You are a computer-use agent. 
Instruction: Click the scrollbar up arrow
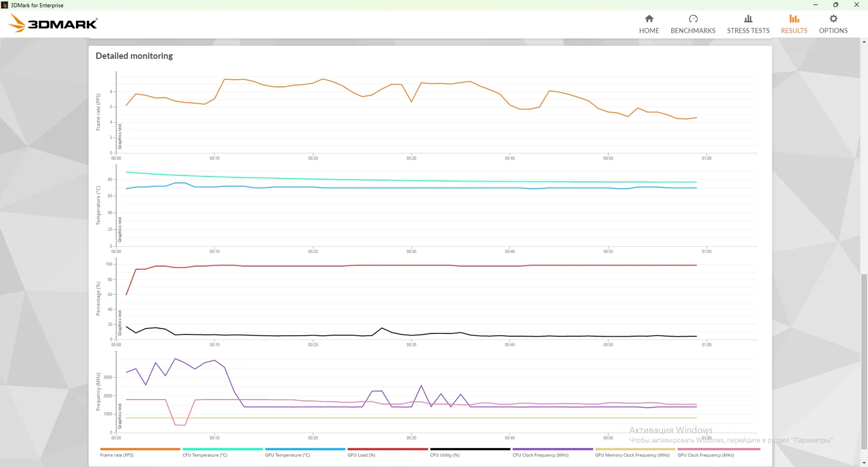pyautogui.click(x=864, y=42)
